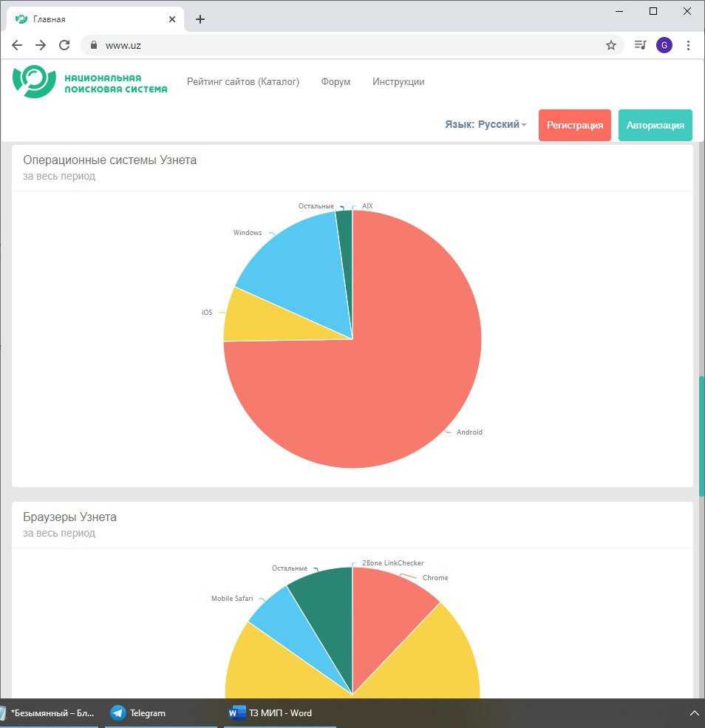The width and height of the screenshot is (705, 728).
Task: Click the AIX chart label
Action: point(367,205)
